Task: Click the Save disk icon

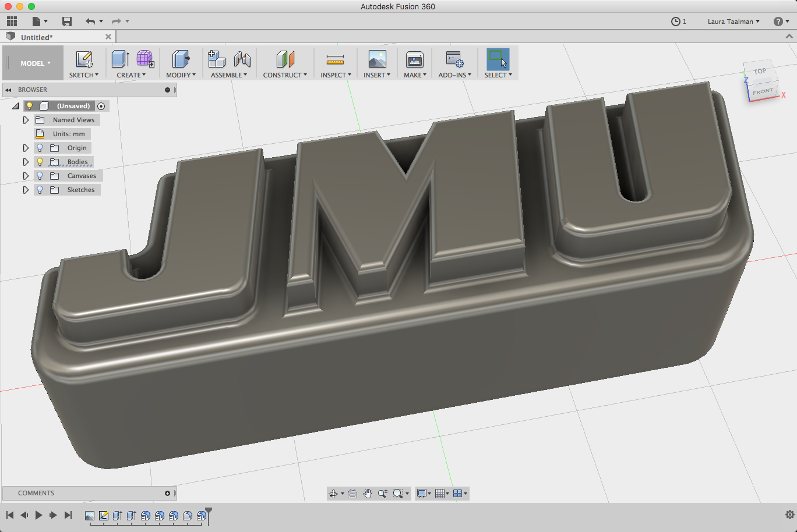Action: tap(67, 22)
